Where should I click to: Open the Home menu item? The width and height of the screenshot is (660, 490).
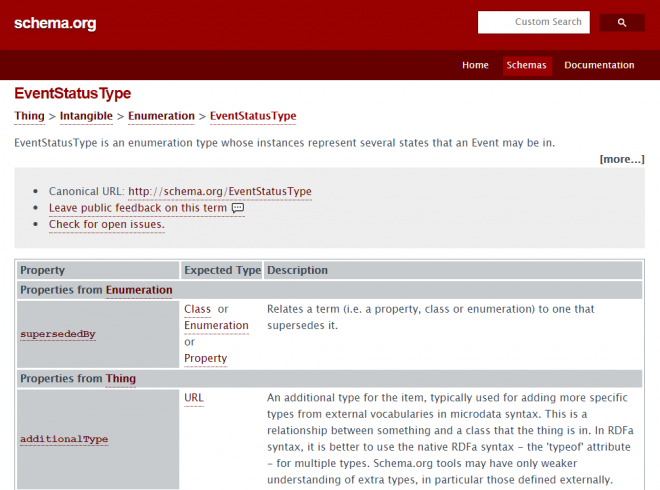pos(475,65)
